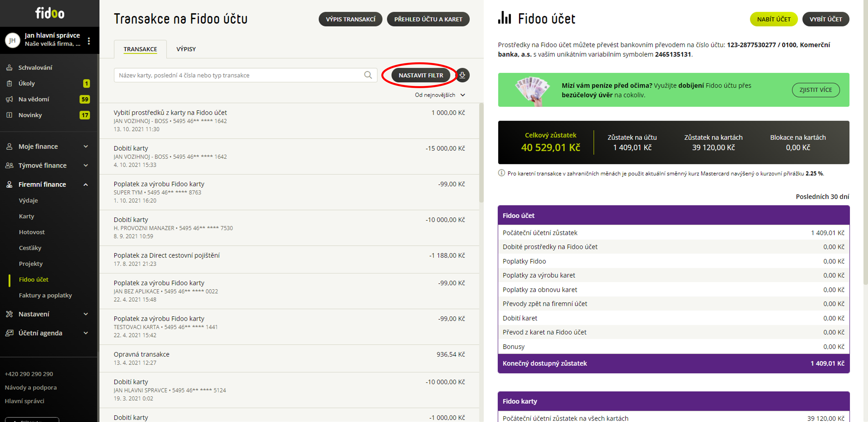Open Hotovost in the sidebar
868x422 pixels.
pos(32,232)
